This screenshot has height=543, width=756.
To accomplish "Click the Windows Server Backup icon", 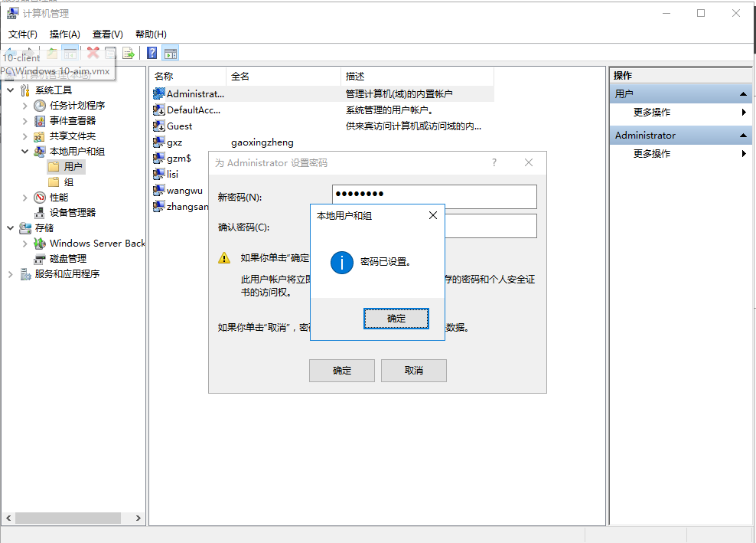I will coord(40,244).
